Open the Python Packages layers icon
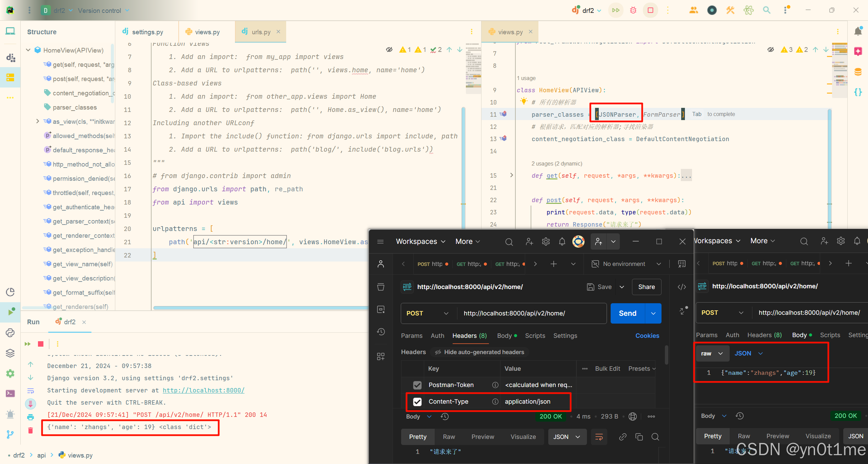The width and height of the screenshot is (868, 464). point(10,353)
